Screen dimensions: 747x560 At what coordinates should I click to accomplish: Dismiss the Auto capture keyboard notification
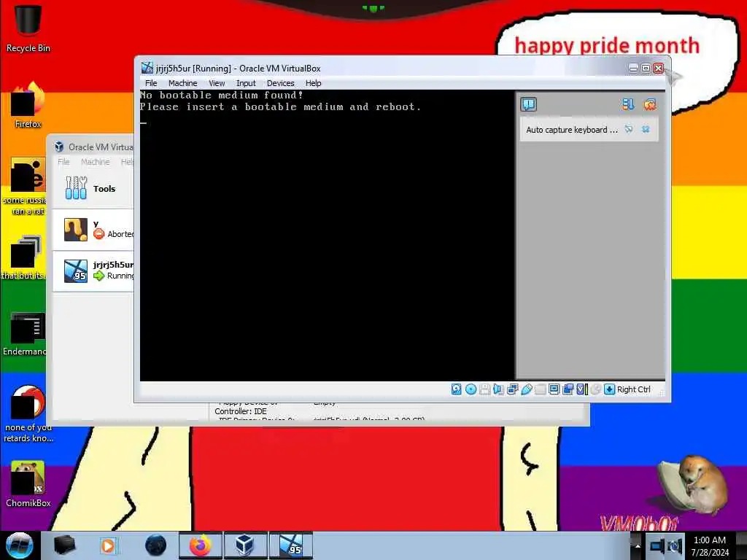[x=646, y=130]
